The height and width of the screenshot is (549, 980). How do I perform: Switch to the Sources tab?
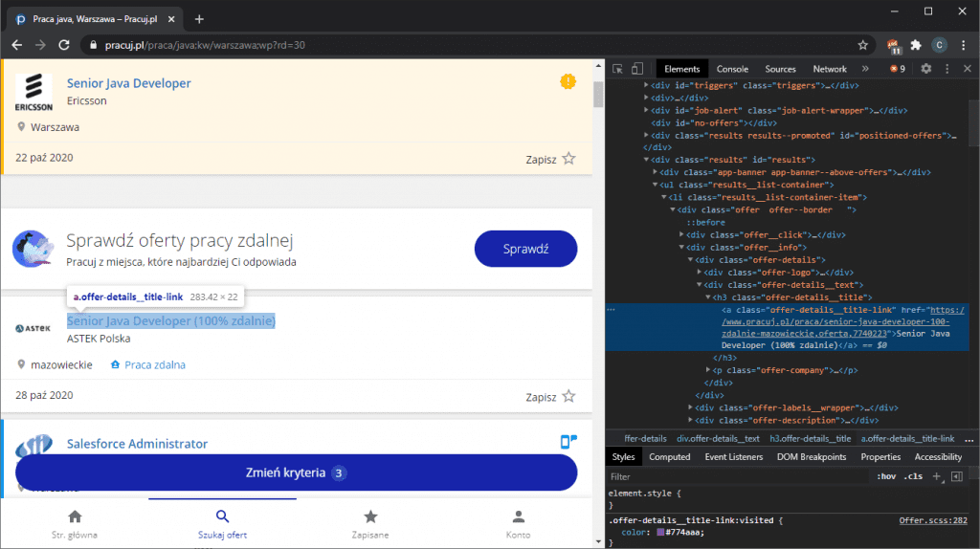[x=780, y=69]
